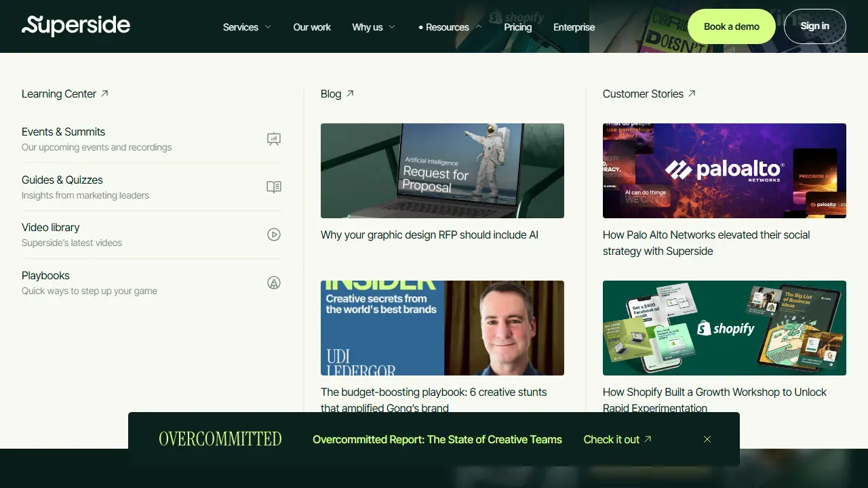868x488 pixels.
Task: Open the Customer Stories link
Action: (x=643, y=94)
